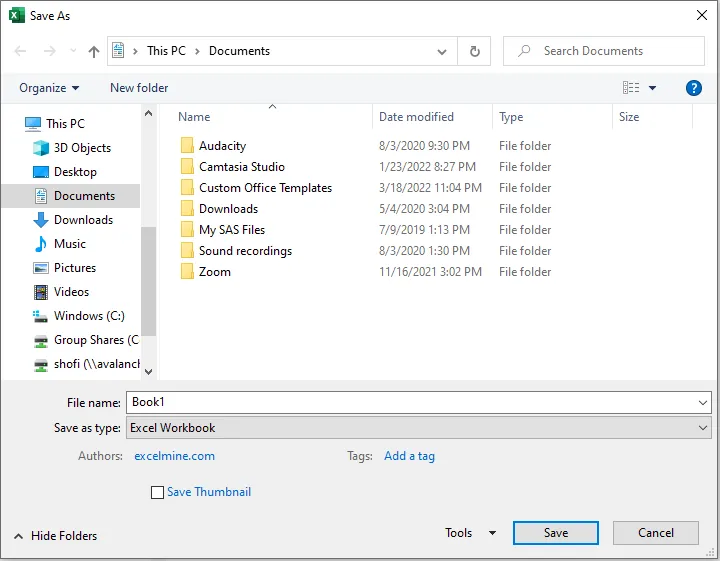Viewport: 720px width, 561px height.
Task: Open the recent locations dropdown arrow
Action: [73, 50]
